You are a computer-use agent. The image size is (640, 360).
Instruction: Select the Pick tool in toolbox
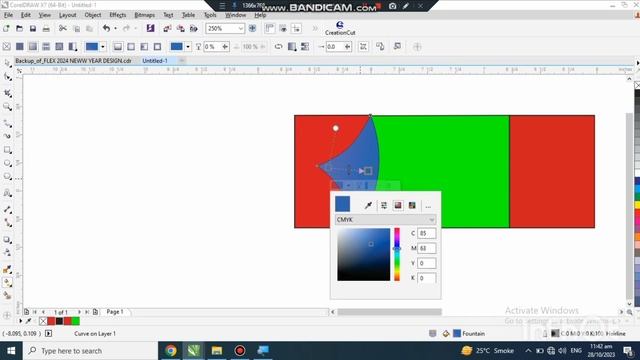[x=7, y=63]
